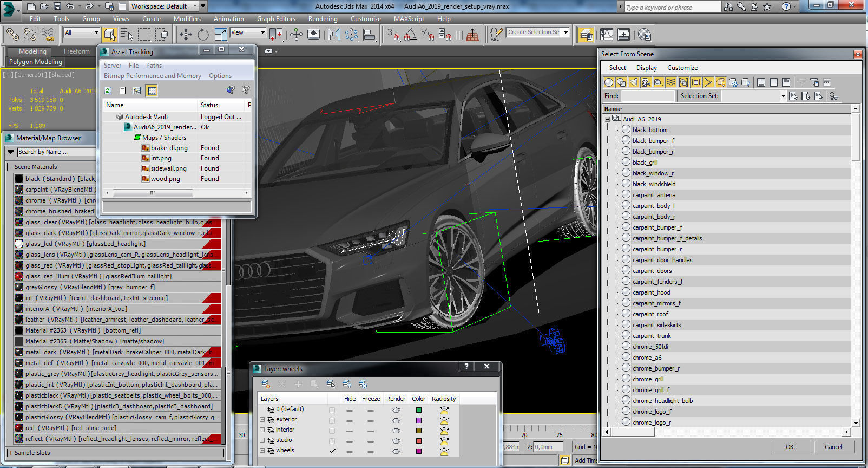
Task: Activate the Select Object tool
Action: pos(110,35)
